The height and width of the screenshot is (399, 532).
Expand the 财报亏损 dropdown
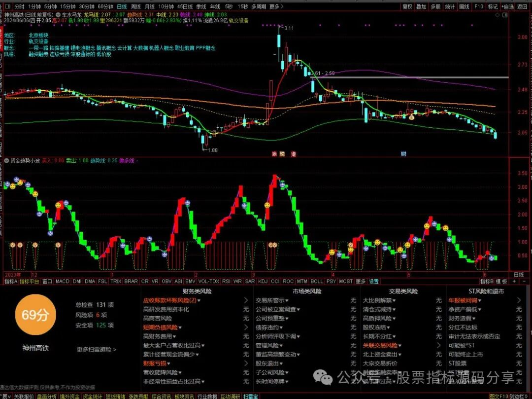click(x=168, y=363)
